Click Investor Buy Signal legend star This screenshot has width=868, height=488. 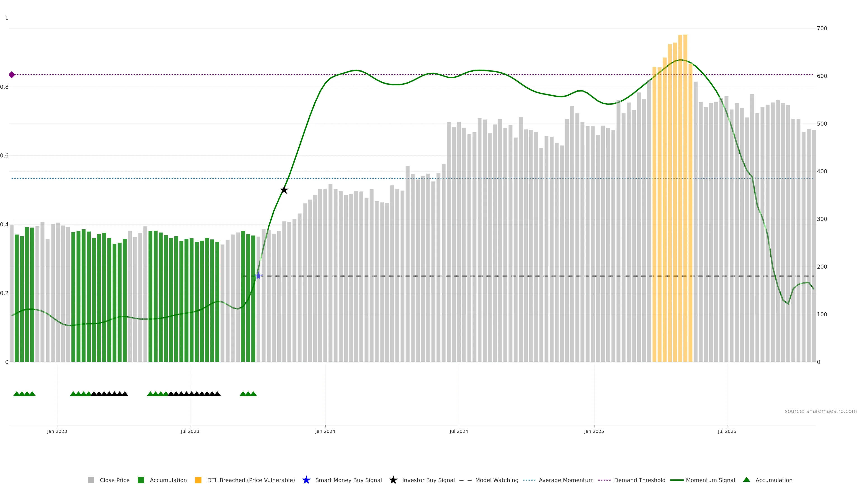coord(393,480)
